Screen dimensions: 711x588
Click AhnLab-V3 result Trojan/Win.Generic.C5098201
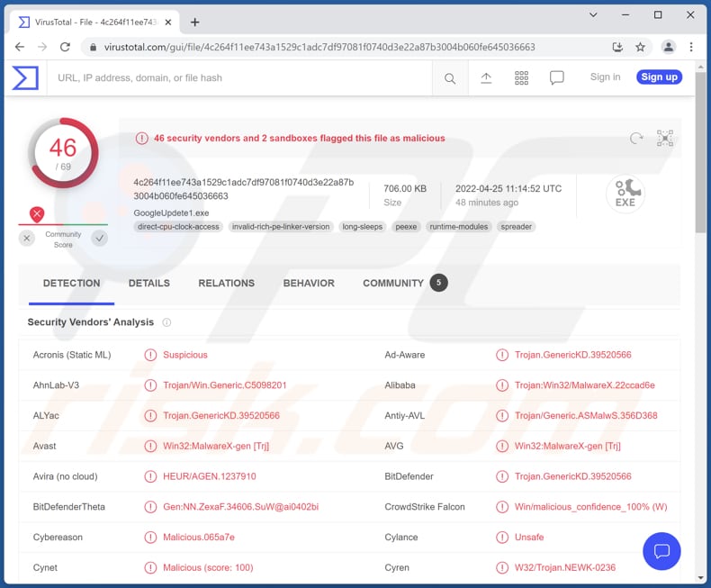[x=224, y=385]
